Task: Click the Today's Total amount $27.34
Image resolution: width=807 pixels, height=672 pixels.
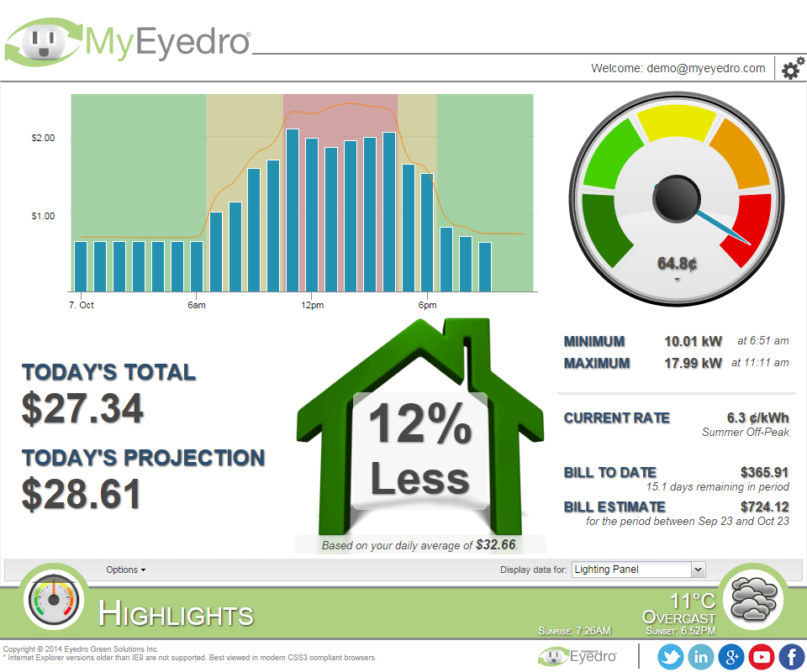Action: coord(82,408)
